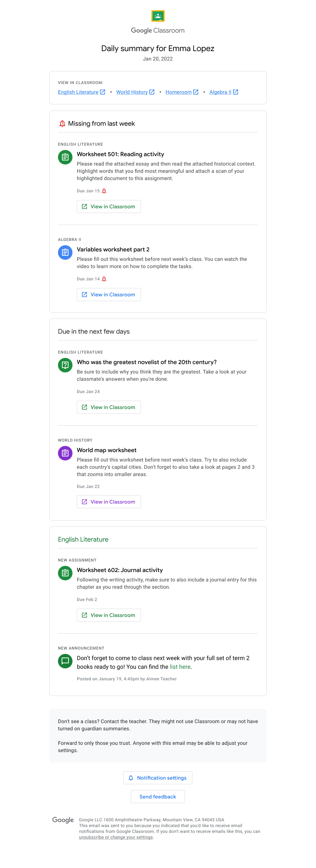Viewport: 316px width, 868px height.
Task: Click green assignment icon beside Worksheet 501
Action: (65, 157)
